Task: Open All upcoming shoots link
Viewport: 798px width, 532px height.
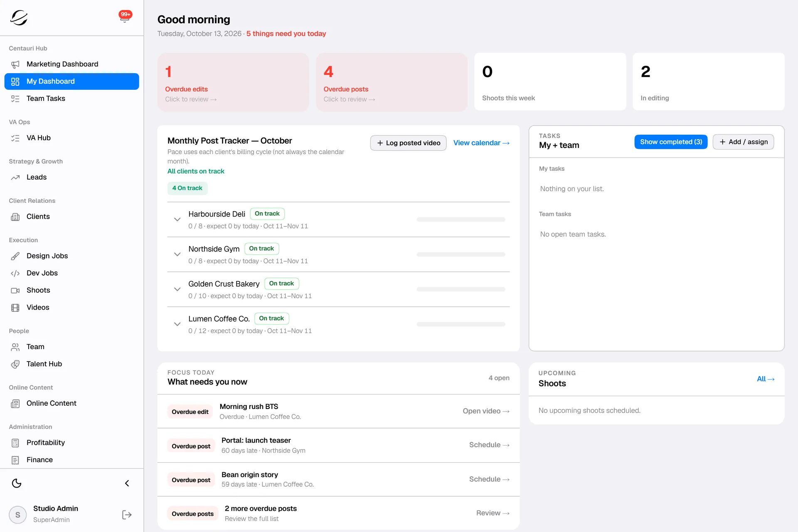Action: (x=766, y=379)
